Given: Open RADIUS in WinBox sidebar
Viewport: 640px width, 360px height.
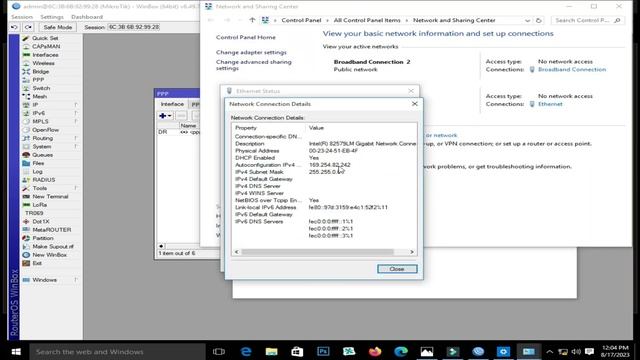Looking at the screenshot, I should pyautogui.click(x=44, y=180).
